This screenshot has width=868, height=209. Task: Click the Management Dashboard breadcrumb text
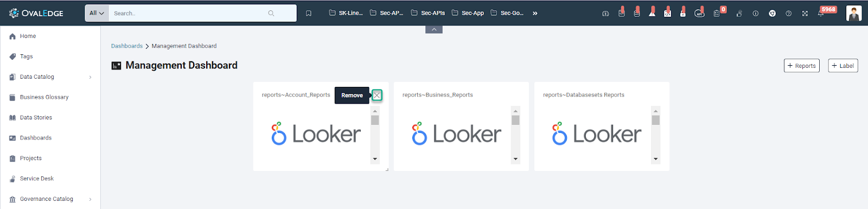click(184, 46)
